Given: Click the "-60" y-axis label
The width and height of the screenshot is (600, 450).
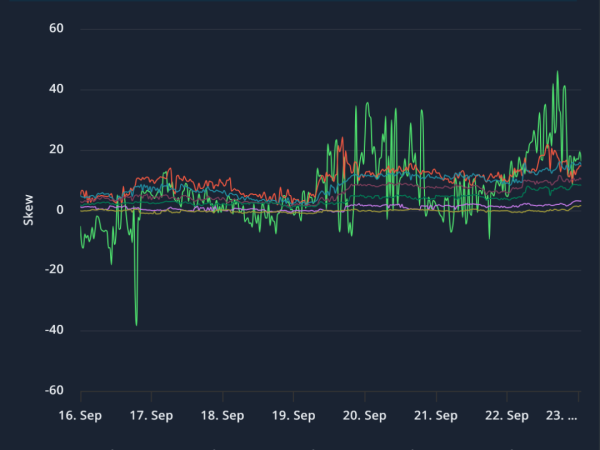Looking at the screenshot, I should 54,390.
